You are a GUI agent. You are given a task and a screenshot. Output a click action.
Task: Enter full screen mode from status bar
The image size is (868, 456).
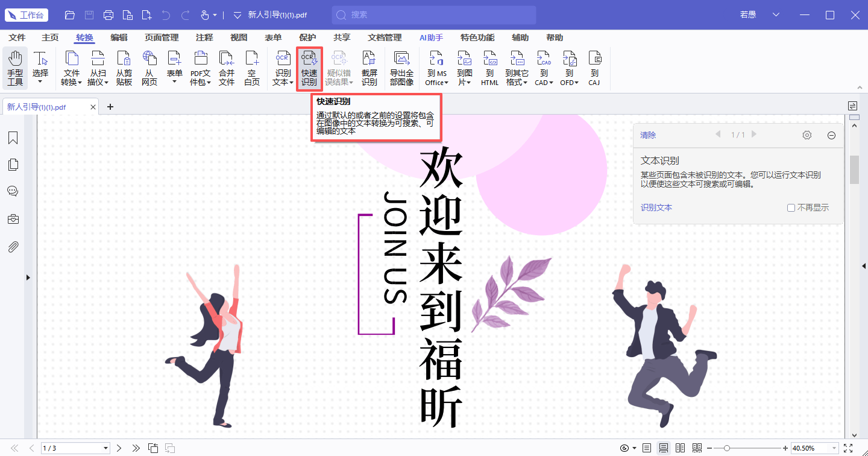coord(848,448)
